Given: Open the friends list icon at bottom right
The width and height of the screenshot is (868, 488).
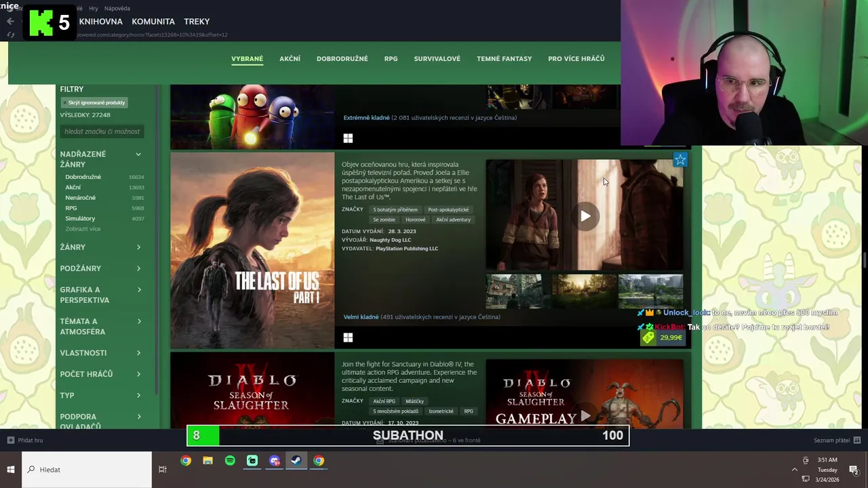Looking at the screenshot, I should (857, 440).
